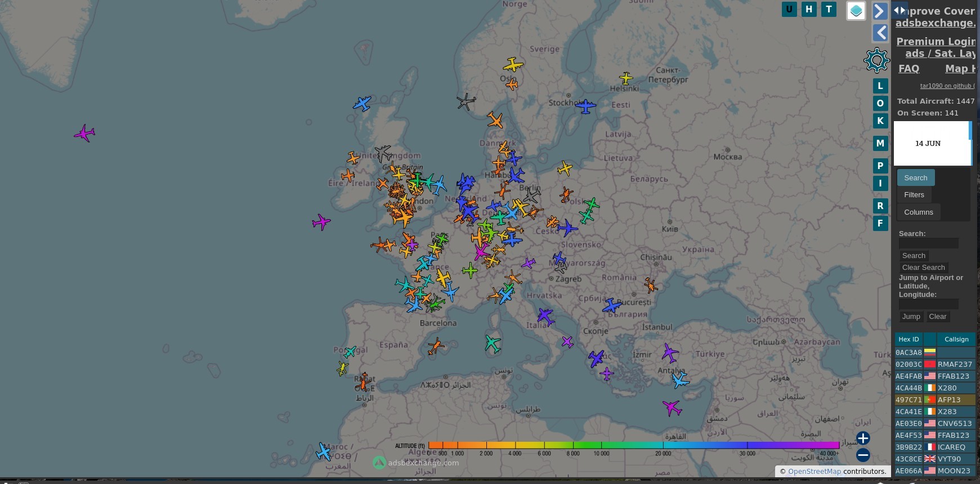The height and width of the screenshot is (484, 980).
Task: Open the map settings gear
Action: (x=876, y=60)
